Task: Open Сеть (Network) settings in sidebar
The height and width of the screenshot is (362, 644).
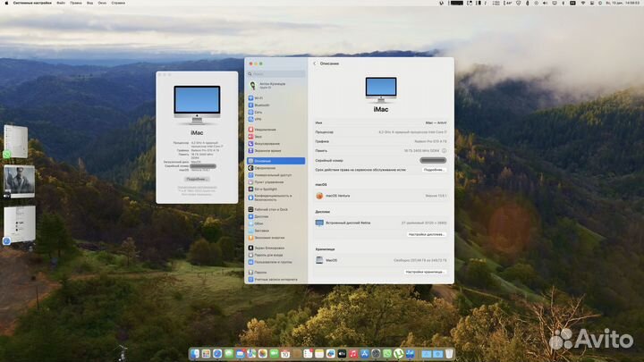Action: 276,112
